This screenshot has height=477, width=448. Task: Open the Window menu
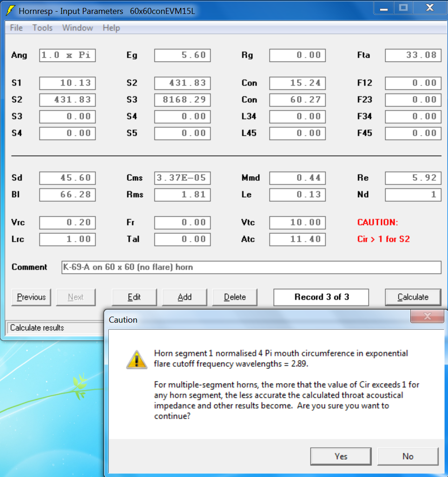click(x=78, y=28)
